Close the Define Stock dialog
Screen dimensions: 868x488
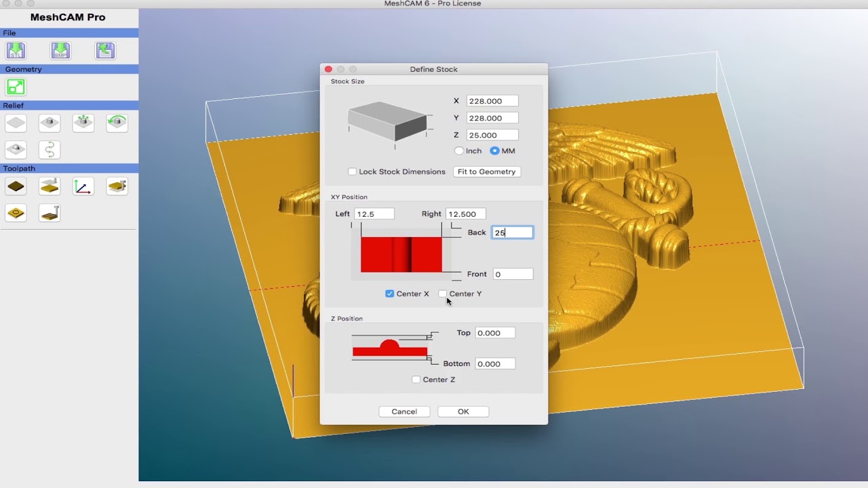(328, 69)
